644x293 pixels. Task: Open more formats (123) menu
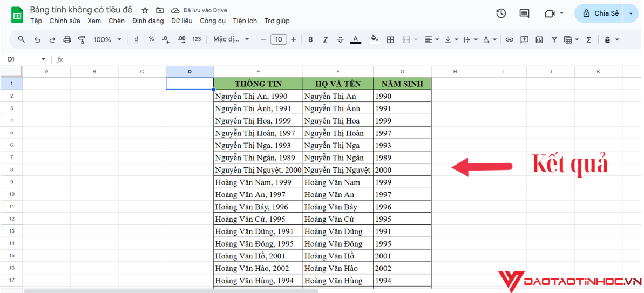point(196,39)
